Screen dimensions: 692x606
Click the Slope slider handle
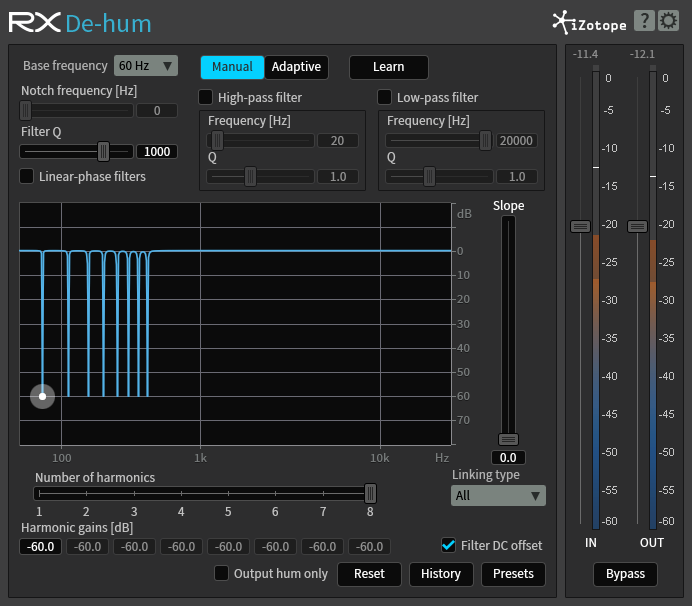(x=508, y=439)
